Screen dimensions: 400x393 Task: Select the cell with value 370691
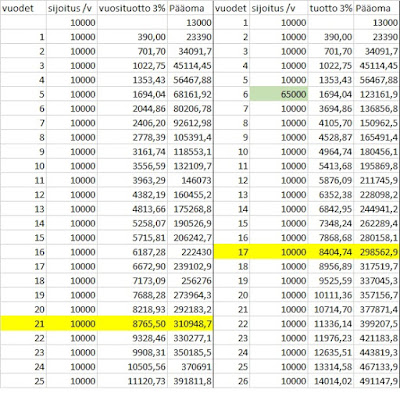190,367
